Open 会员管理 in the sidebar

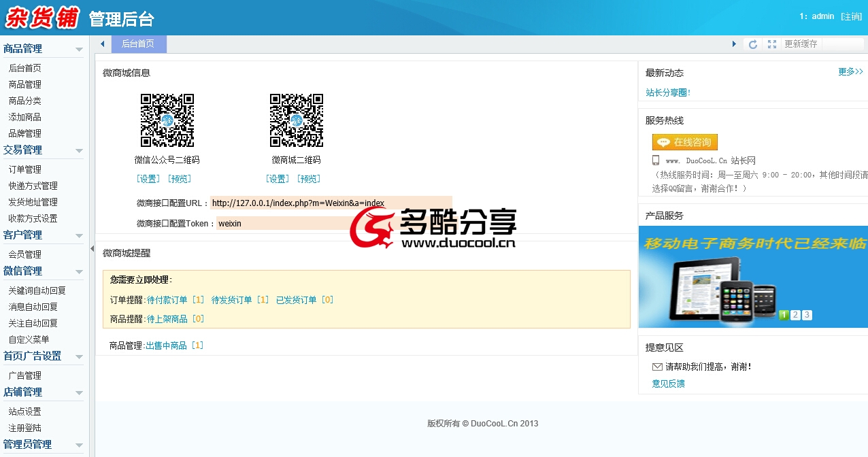[x=24, y=254]
